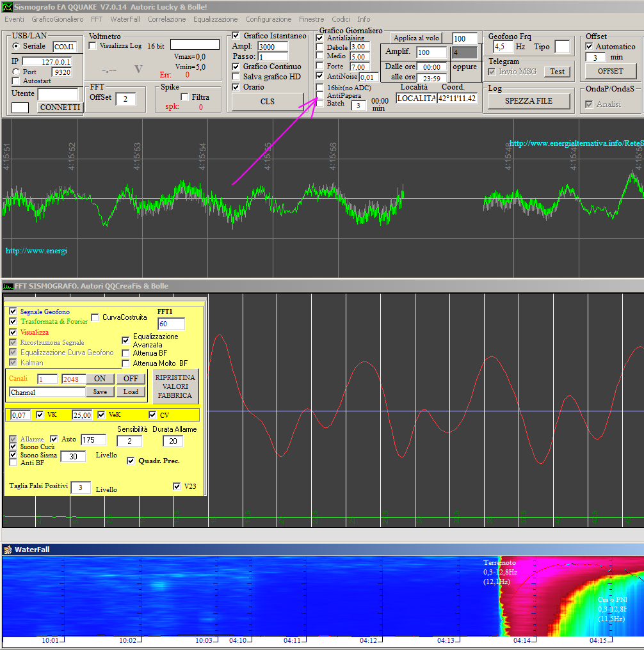Toggle the Salva grafico HD checkbox
The width and height of the screenshot is (644, 650).
pyautogui.click(x=236, y=77)
